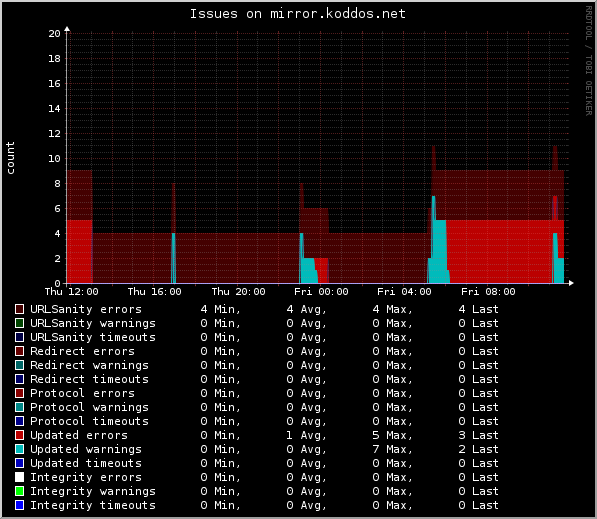Click the Protocol warnings legend label
The image size is (597, 519).
[89, 407]
